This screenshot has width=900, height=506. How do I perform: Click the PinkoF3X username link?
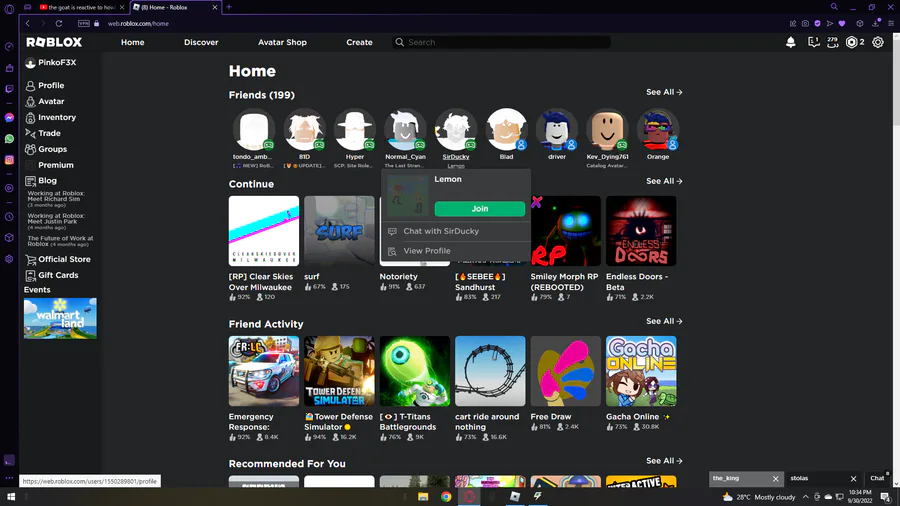57,63
